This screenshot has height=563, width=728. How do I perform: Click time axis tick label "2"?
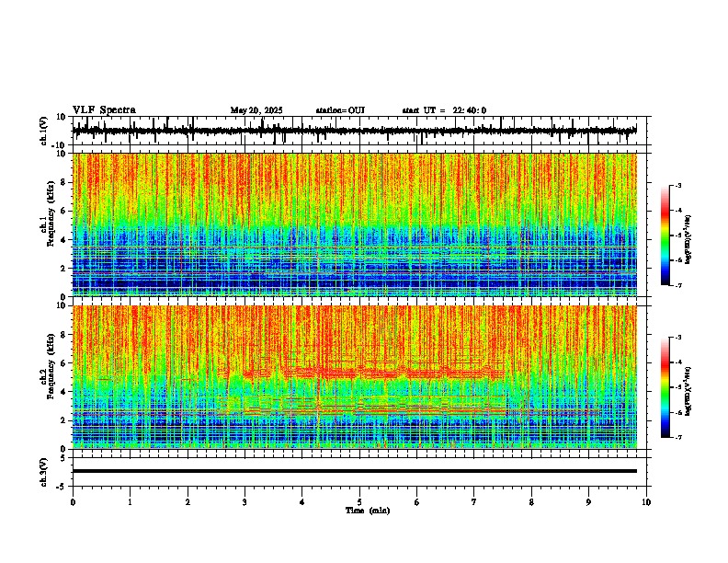tap(188, 502)
